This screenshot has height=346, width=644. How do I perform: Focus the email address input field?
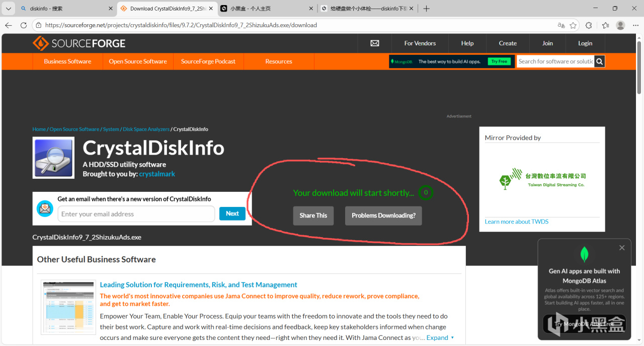(x=136, y=214)
